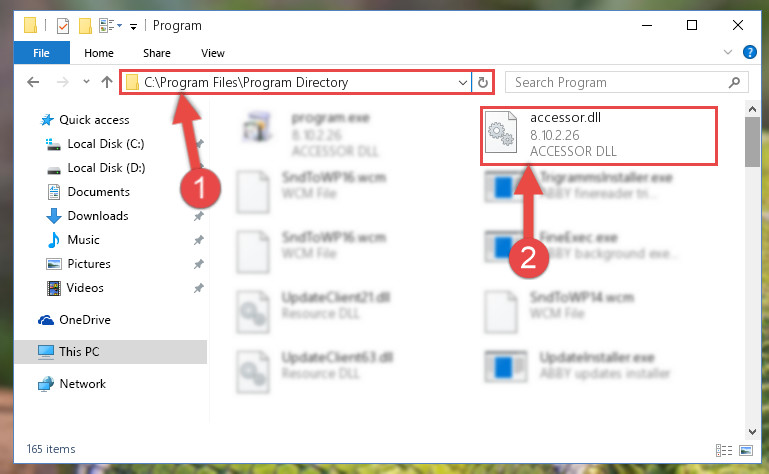Click inside the Search Program field

point(618,82)
